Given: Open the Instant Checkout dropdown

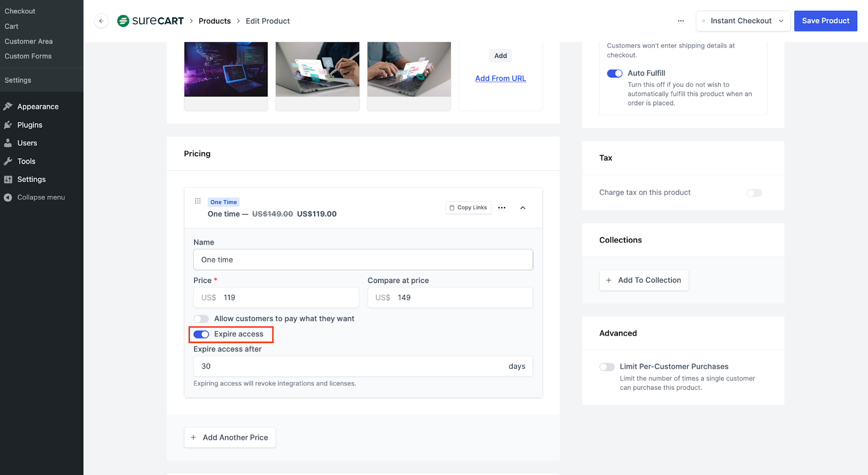Looking at the screenshot, I should [743, 21].
